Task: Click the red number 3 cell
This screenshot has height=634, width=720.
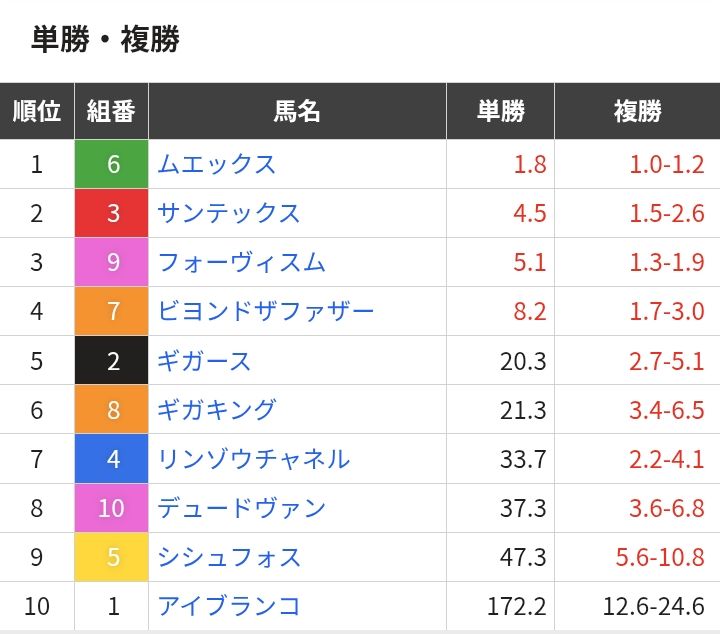Action: coord(112,213)
